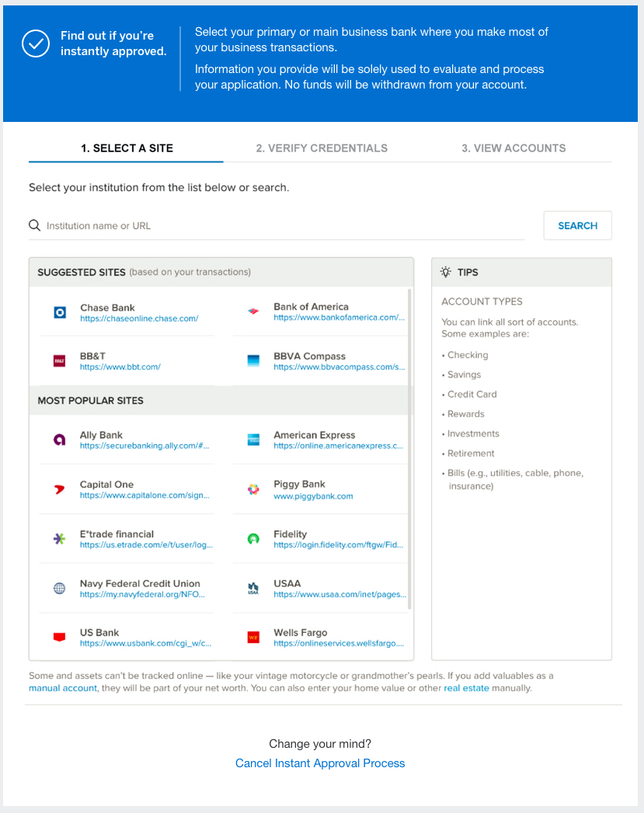
Task: Click the Navy Federal globe icon
Action: tap(59, 589)
